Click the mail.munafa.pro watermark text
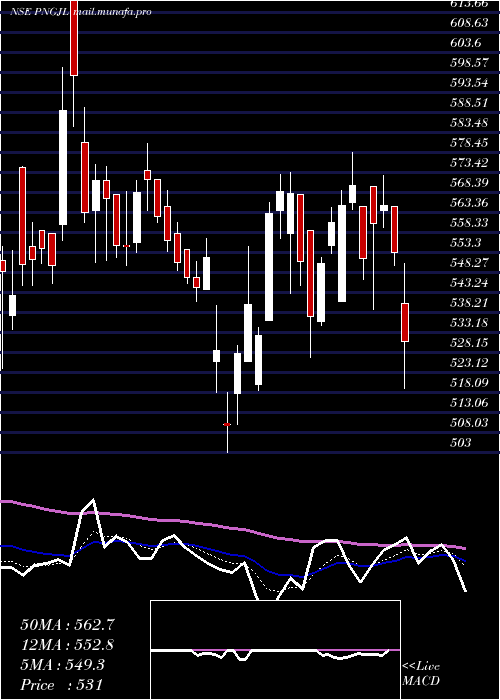Screen dimensions: 500x700 point(111,12)
